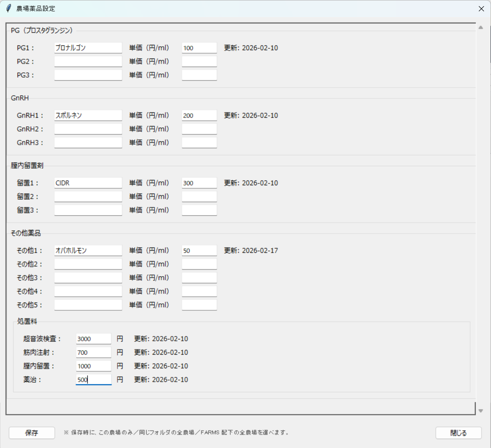Viewport: 491px width, 448px height.
Task: Click the 留置3 drug name field
Action: 88,210
